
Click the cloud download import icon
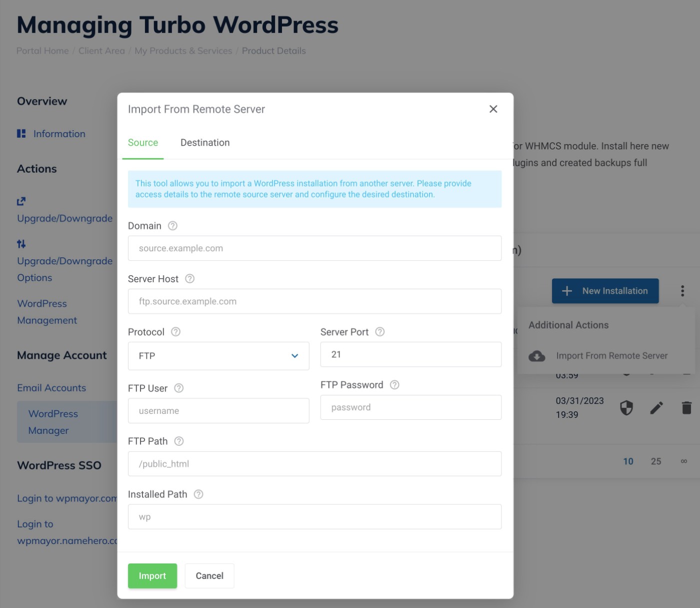click(537, 356)
